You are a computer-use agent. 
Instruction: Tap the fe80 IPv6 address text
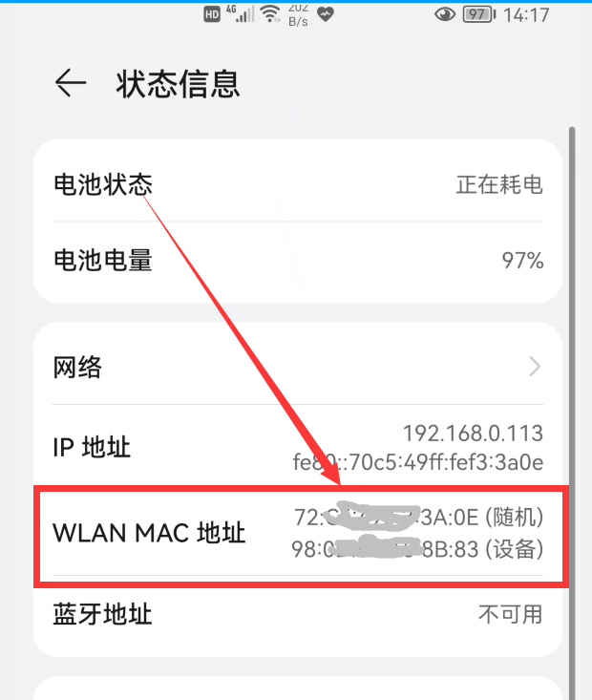pos(418,462)
